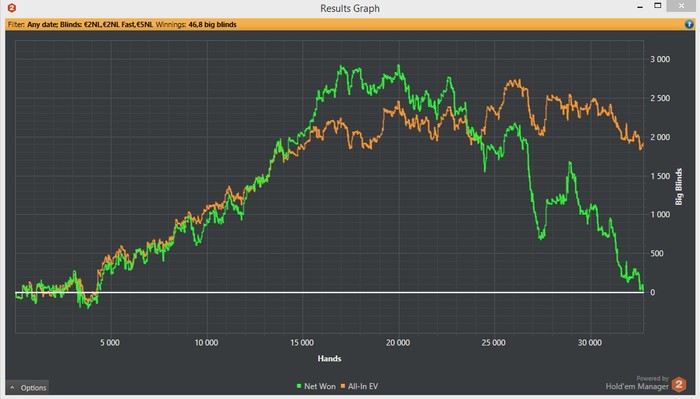The width and height of the screenshot is (700, 399).
Task: Click the 500 y-axis value
Action: (657, 254)
